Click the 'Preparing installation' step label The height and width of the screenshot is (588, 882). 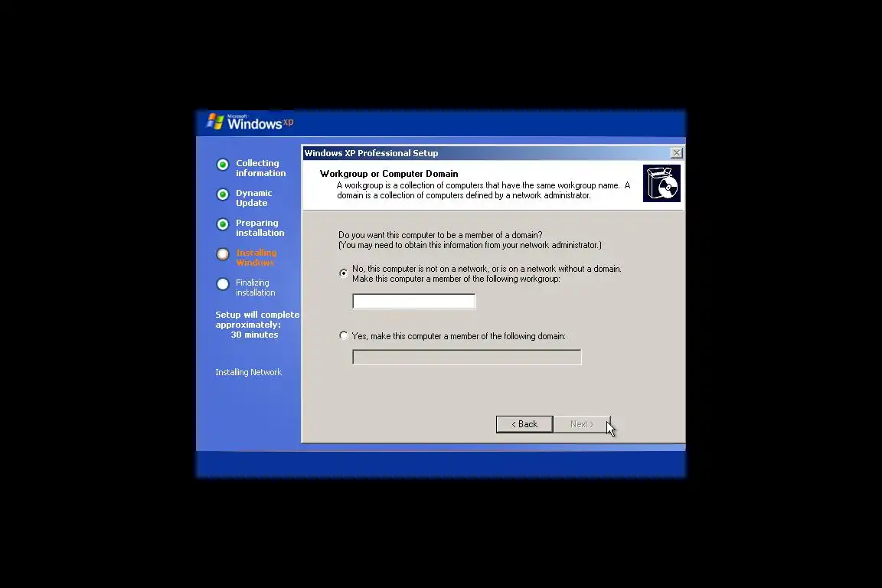(260, 228)
